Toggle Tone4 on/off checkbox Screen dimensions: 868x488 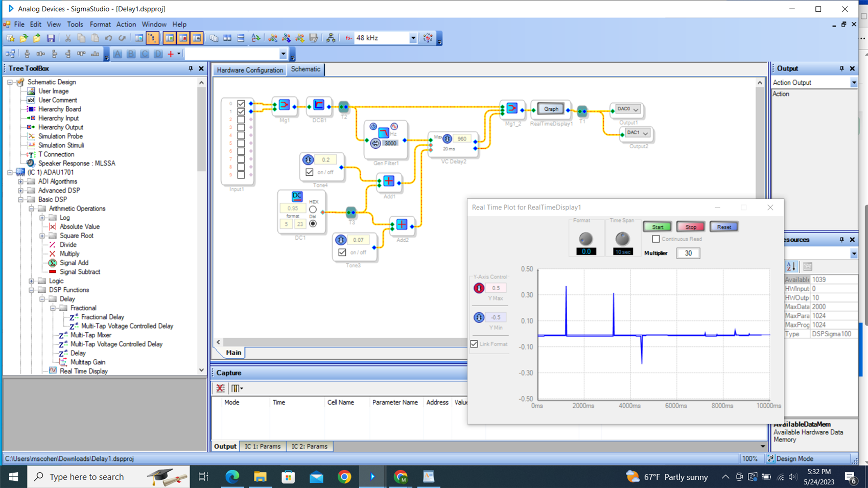[310, 172]
